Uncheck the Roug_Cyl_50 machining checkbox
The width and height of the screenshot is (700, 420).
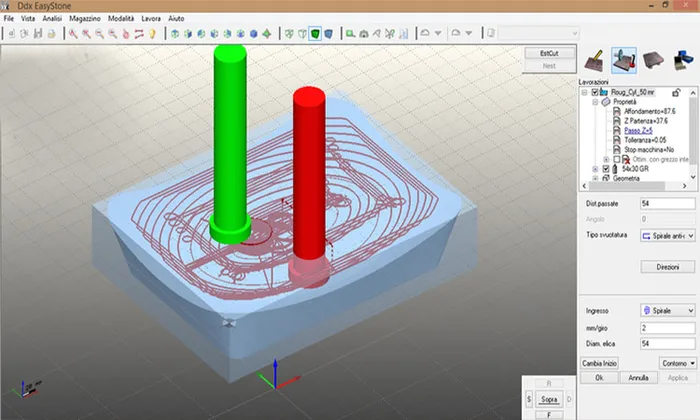click(595, 92)
